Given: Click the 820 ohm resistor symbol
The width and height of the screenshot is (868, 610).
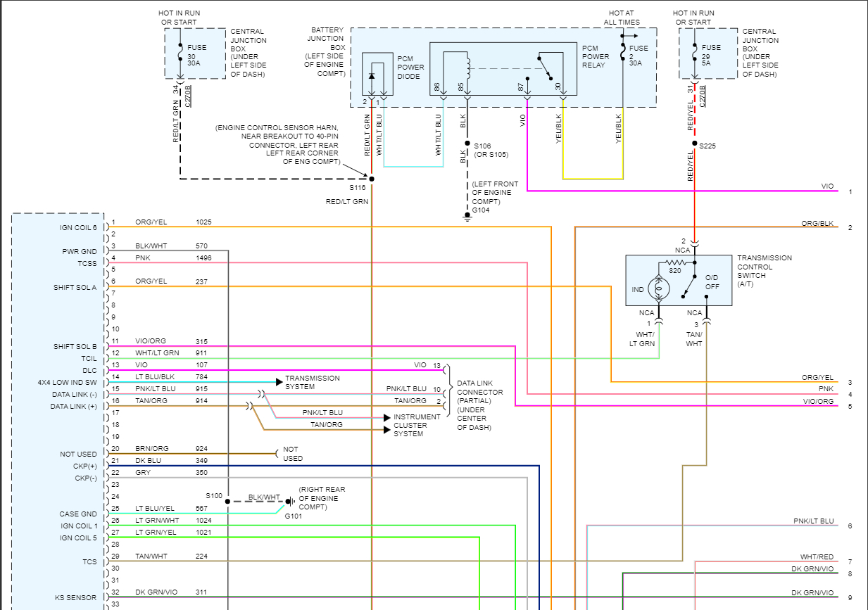Looking at the screenshot, I should point(673,262).
